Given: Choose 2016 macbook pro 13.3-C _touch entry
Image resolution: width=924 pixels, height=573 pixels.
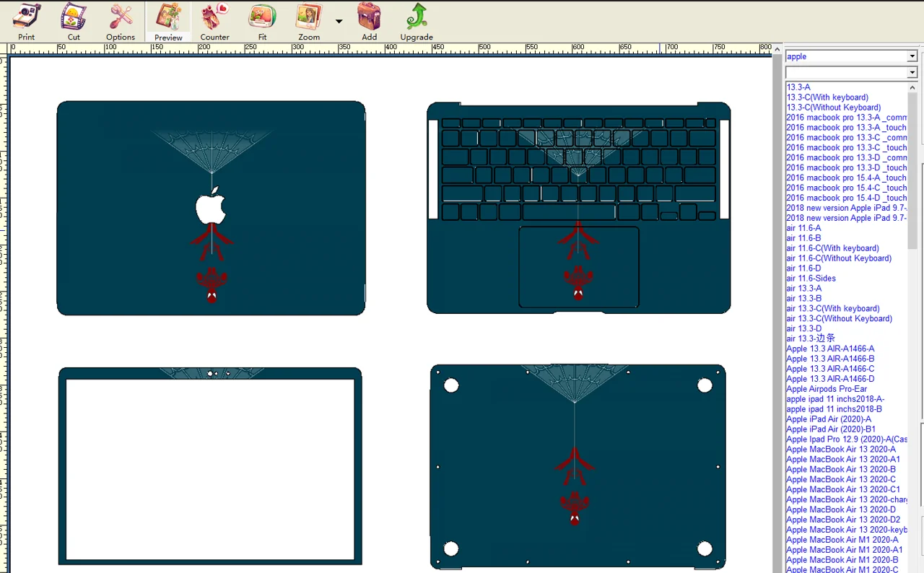Looking at the screenshot, I should (847, 148).
